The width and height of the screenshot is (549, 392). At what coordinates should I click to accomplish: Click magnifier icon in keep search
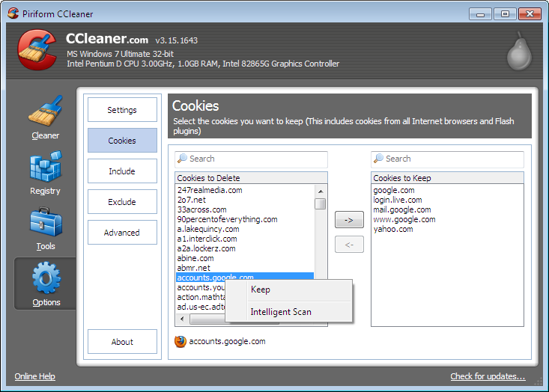click(x=378, y=159)
